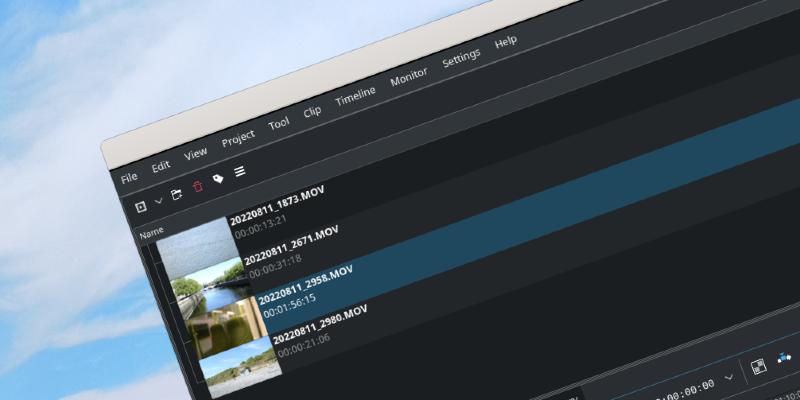Click beach thumbnail of 20220811_2980.MOV

tap(240, 366)
